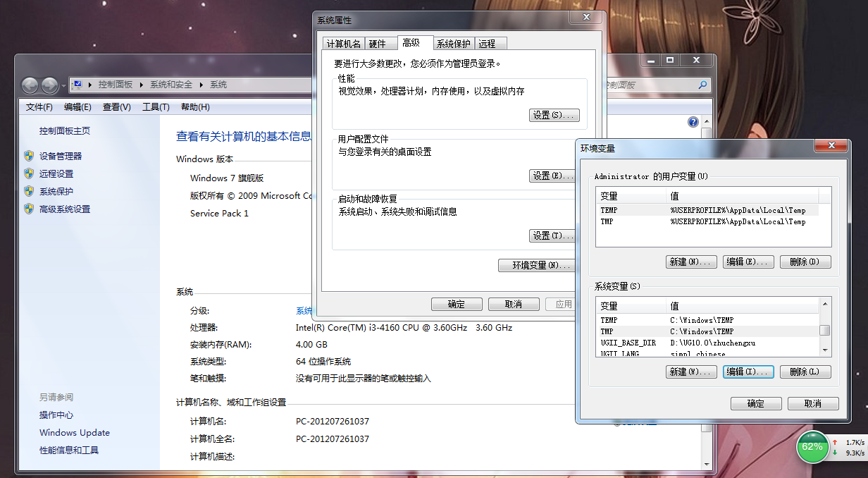Click the Back arrow in Control Panel window

[x=30, y=85]
